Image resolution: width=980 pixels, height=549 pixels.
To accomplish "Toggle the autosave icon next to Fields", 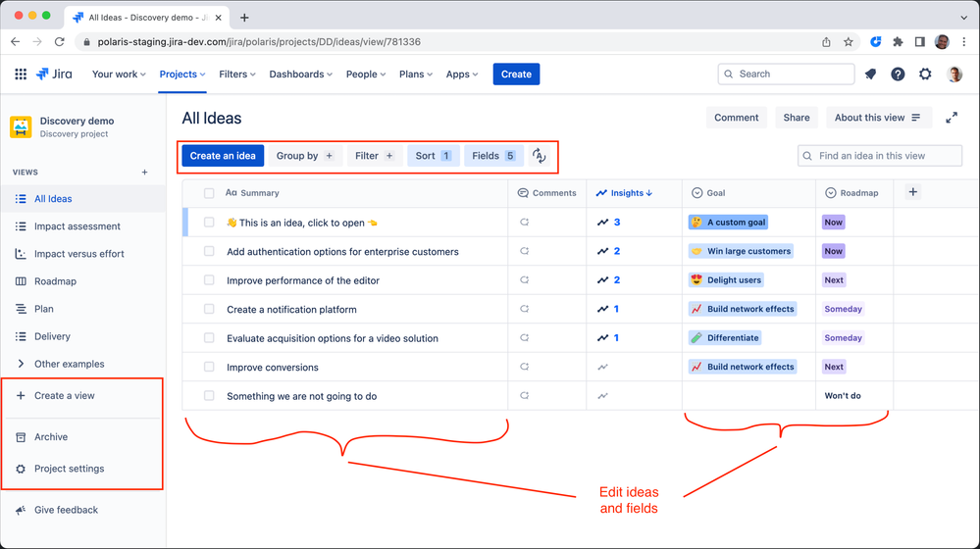I will click(539, 156).
